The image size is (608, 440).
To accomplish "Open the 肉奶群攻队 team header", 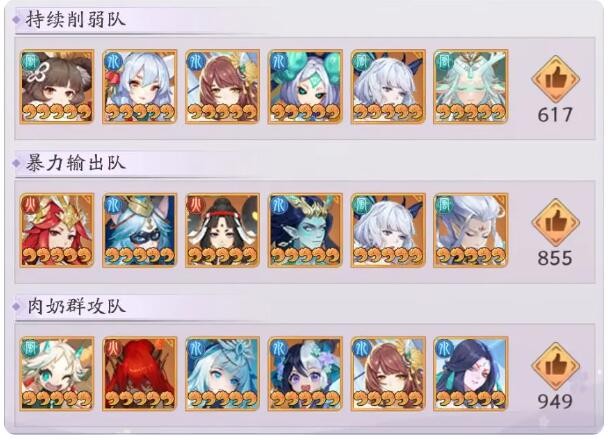I will pyautogui.click(x=76, y=306).
